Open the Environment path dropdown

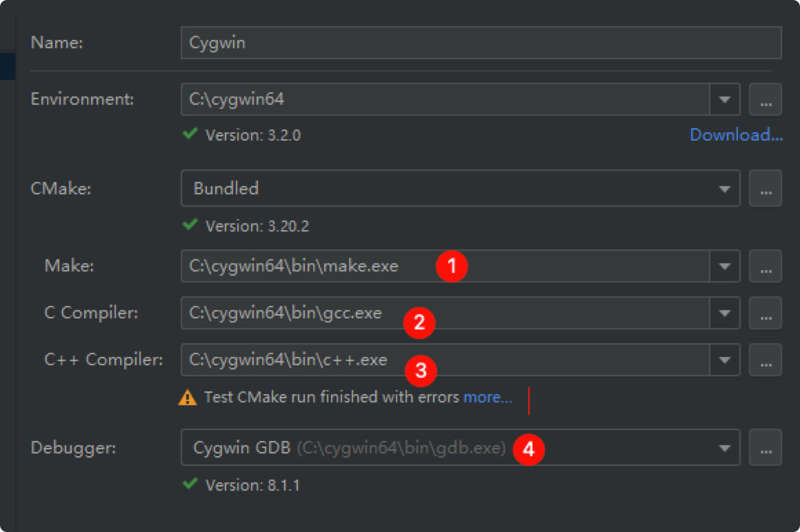coord(724,99)
